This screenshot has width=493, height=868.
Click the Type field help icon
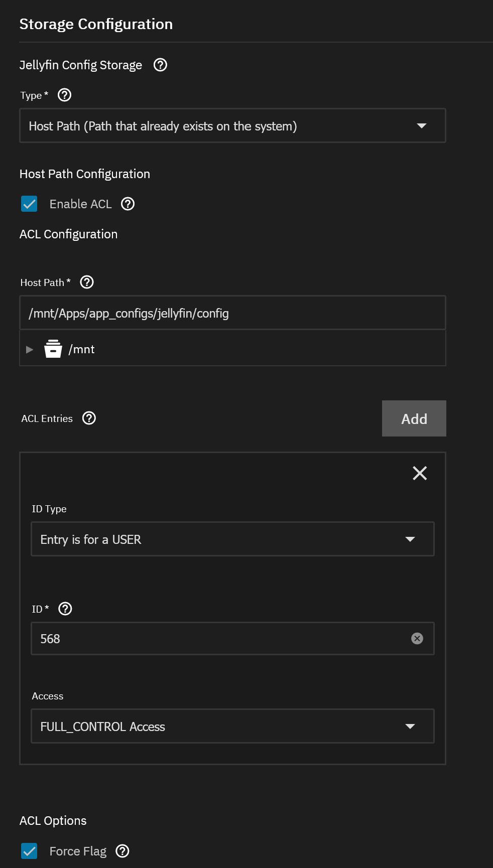pos(65,95)
